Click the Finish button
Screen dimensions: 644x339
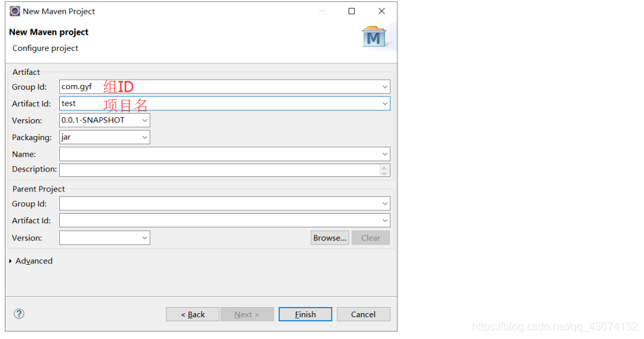tap(305, 314)
